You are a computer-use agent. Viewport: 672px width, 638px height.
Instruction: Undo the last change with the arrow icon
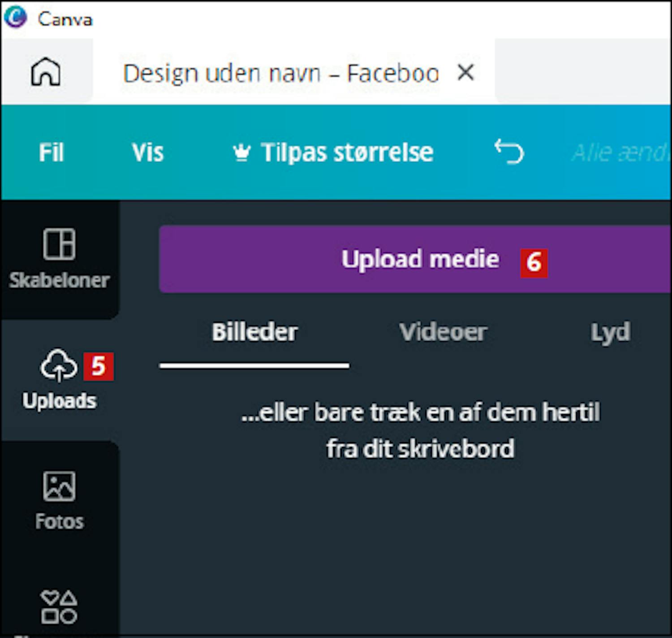pyautogui.click(x=509, y=152)
